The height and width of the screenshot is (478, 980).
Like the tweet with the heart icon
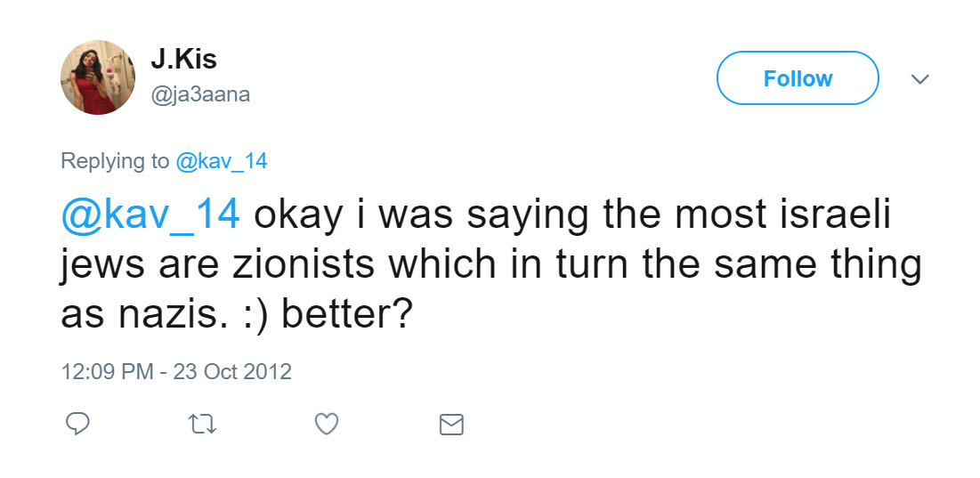click(x=327, y=424)
